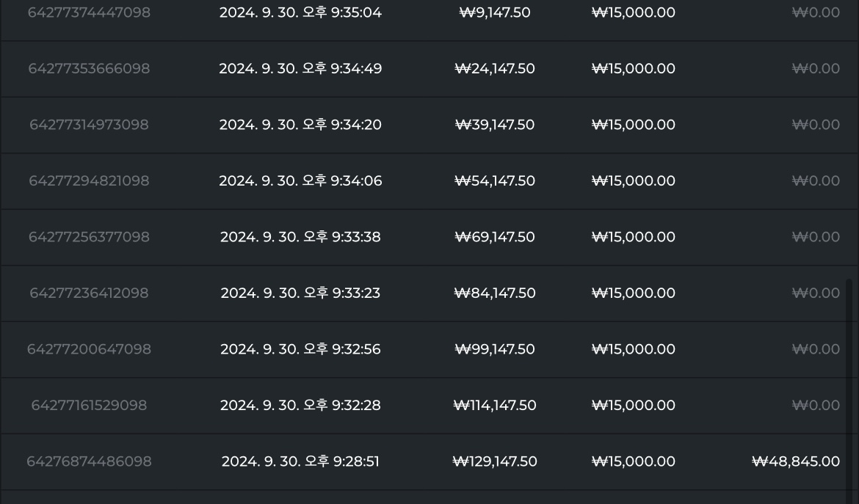The width and height of the screenshot is (859, 504).
Task: Select transaction ID 64277353666098
Action: click(89, 68)
